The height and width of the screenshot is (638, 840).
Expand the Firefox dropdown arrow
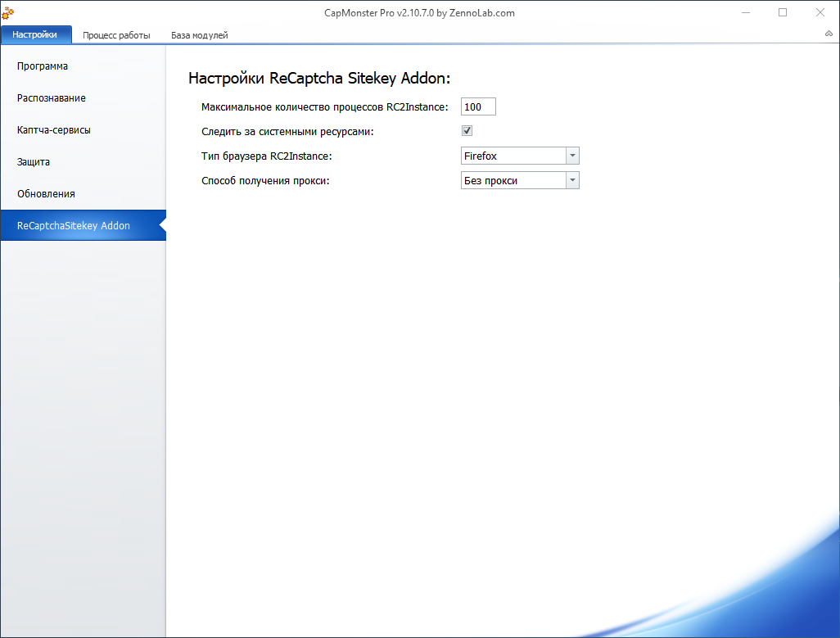[572, 156]
